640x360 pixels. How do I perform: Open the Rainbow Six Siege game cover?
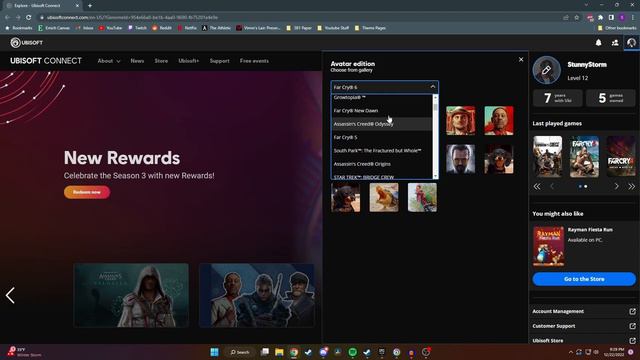point(547,157)
